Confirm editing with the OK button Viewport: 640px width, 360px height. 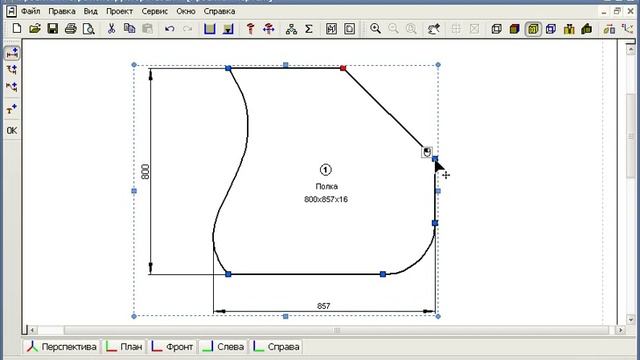pyautogui.click(x=12, y=131)
